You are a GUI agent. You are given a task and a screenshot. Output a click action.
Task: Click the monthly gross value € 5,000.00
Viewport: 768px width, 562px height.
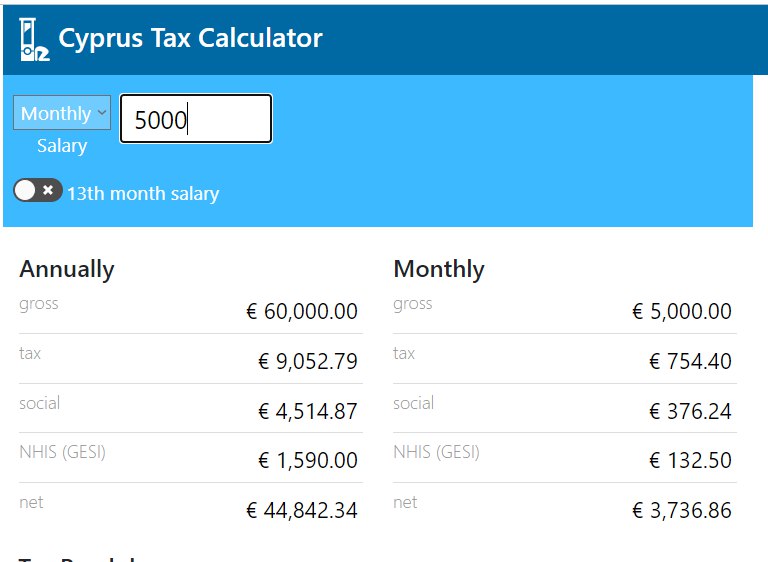pos(682,312)
